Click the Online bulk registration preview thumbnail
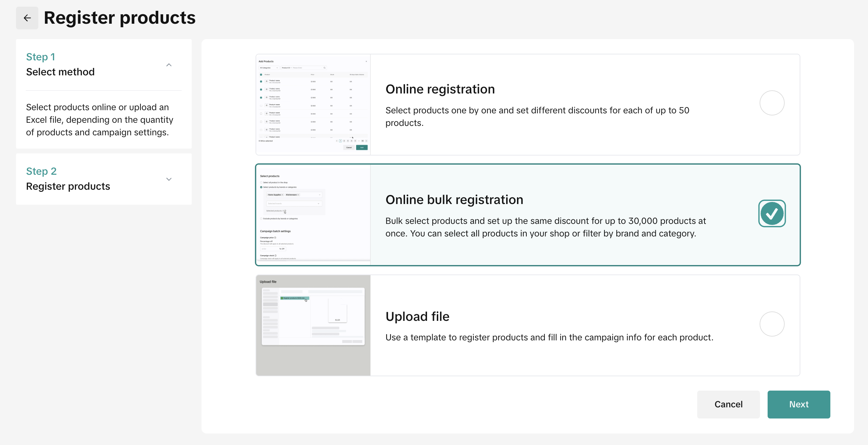Screen dimensions: 868x445 [313, 214]
